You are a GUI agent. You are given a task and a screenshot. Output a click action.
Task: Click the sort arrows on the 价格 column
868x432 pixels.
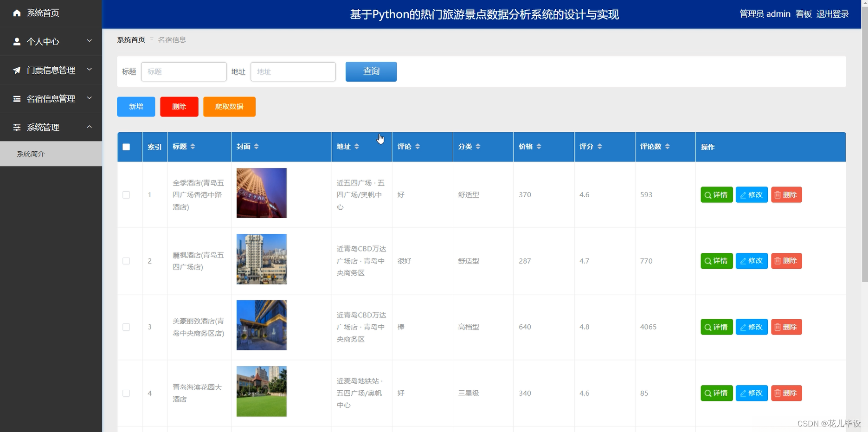pos(539,146)
